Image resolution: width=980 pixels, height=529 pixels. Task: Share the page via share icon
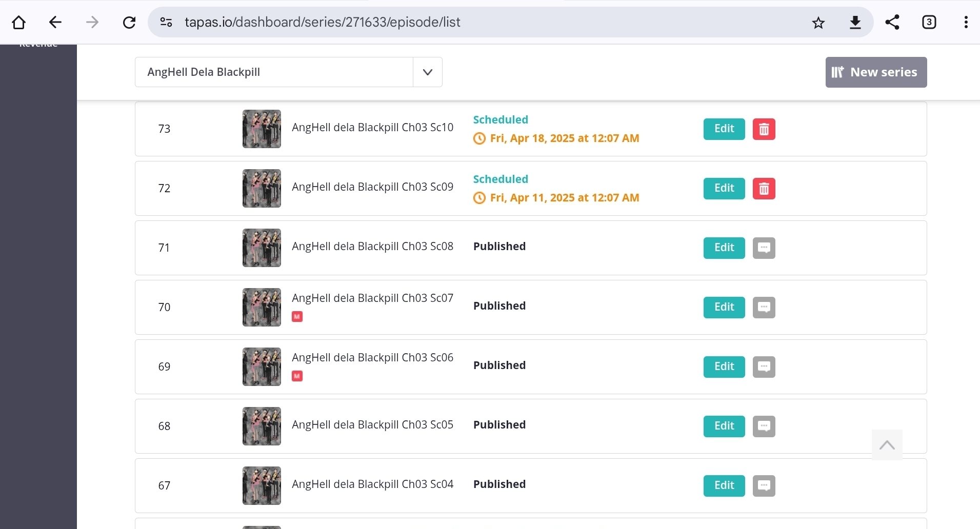tap(892, 23)
